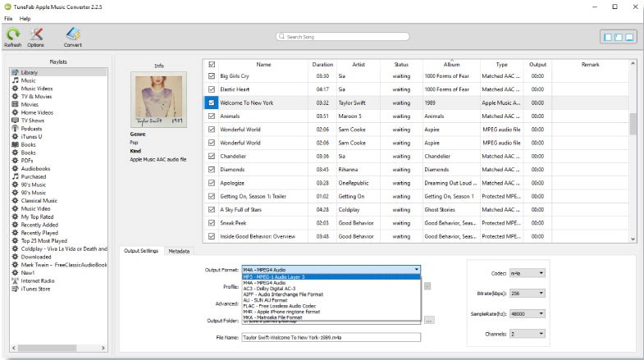
Task: Open Options with the tools icon
Action: point(35,35)
